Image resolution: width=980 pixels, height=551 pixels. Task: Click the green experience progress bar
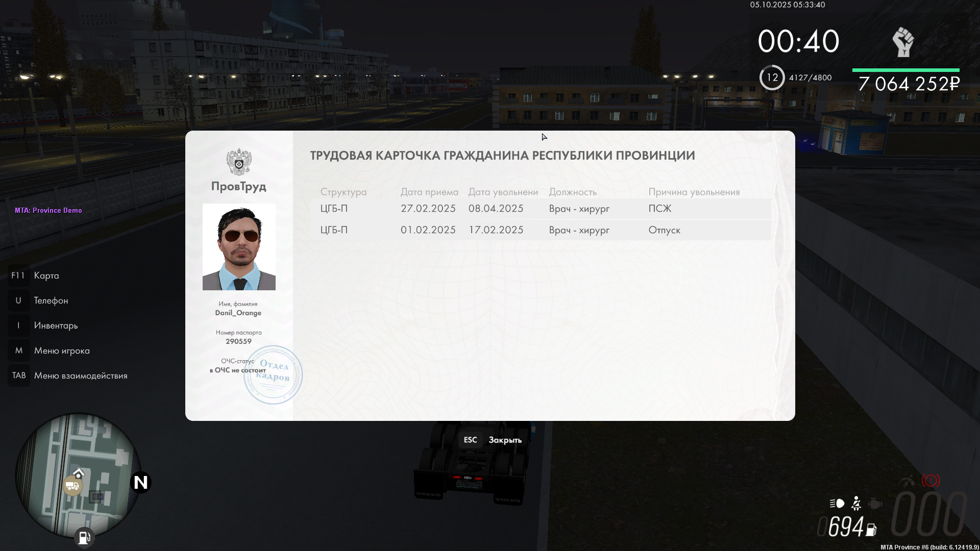(905, 70)
